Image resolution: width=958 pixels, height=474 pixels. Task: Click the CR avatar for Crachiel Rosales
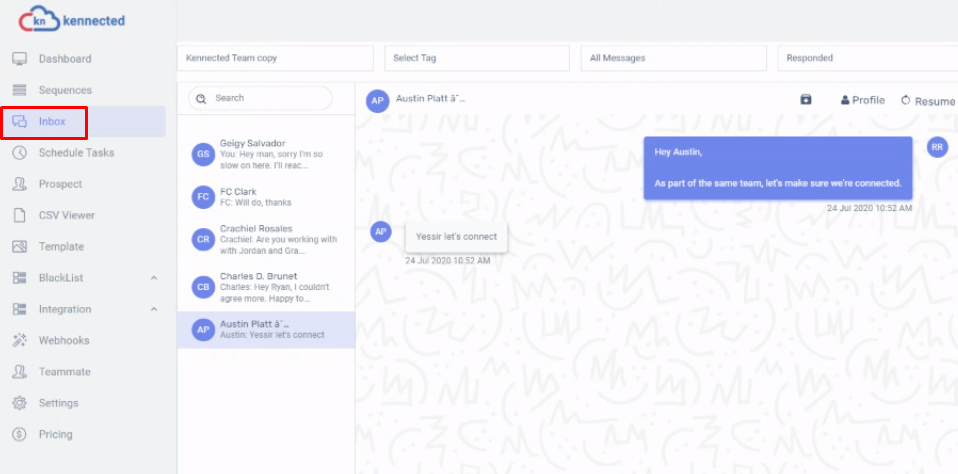203,239
